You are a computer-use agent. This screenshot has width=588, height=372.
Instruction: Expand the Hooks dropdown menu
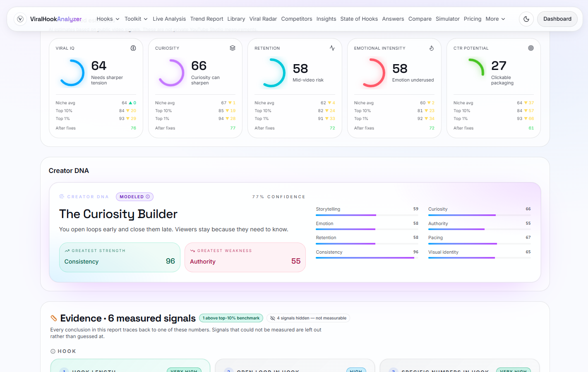(108, 19)
